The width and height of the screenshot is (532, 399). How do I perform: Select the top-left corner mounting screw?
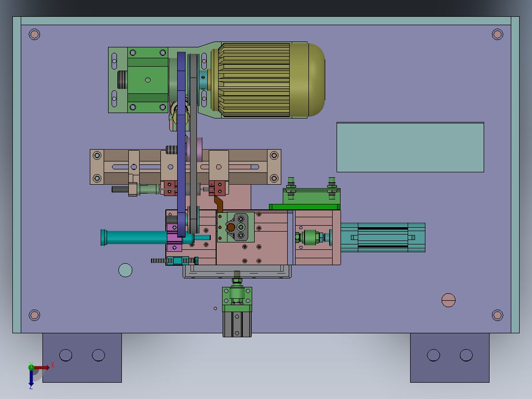(x=34, y=34)
